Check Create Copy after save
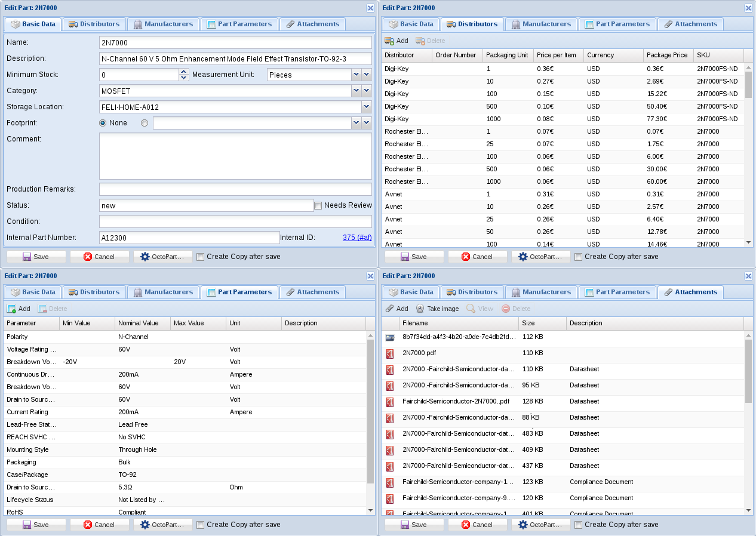The height and width of the screenshot is (536, 756). [x=200, y=257]
